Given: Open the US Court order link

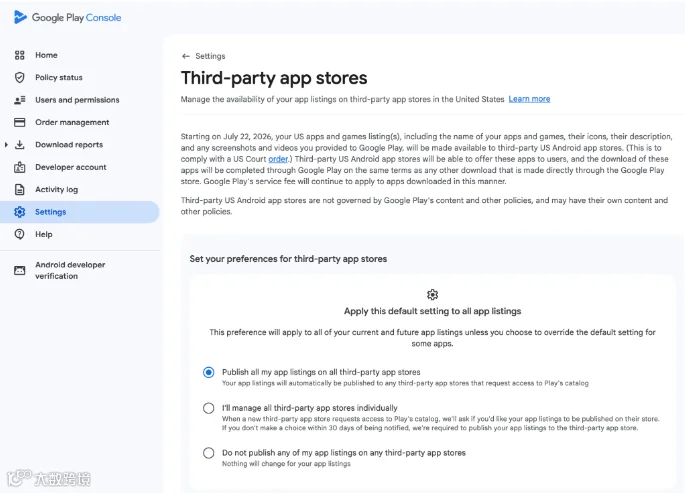Looking at the screenshot, I should pyautogui.click(x=278, y=159).
